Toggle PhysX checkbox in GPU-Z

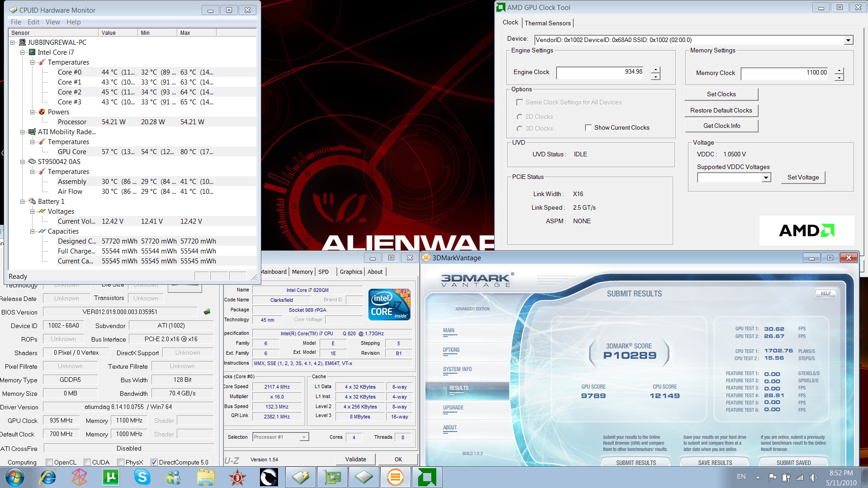point(121,462)
